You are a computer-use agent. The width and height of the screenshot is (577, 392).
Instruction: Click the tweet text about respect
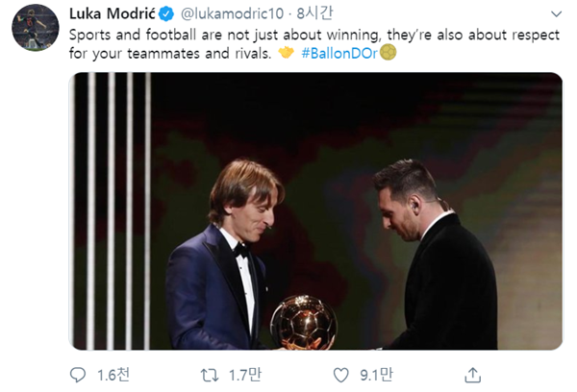[x=314, y=44]
